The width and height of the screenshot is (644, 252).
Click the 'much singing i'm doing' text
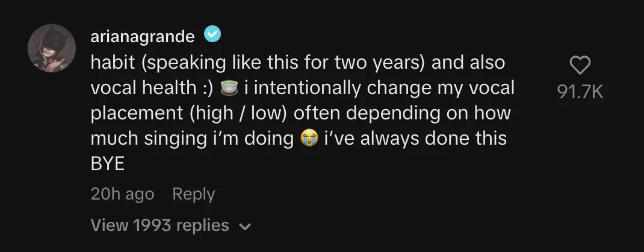[191, 139]
